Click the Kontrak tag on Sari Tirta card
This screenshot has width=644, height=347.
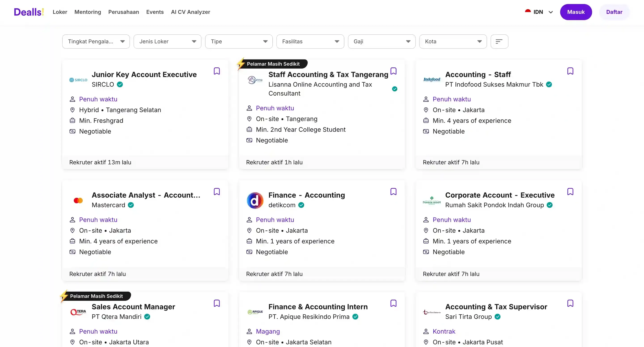click(x=444, y=331)
